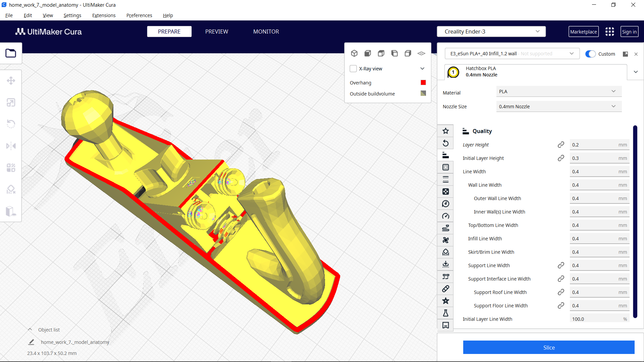Select the Mirror tool
This screenshot has height=362, width=644.
(x=11, y=146)
